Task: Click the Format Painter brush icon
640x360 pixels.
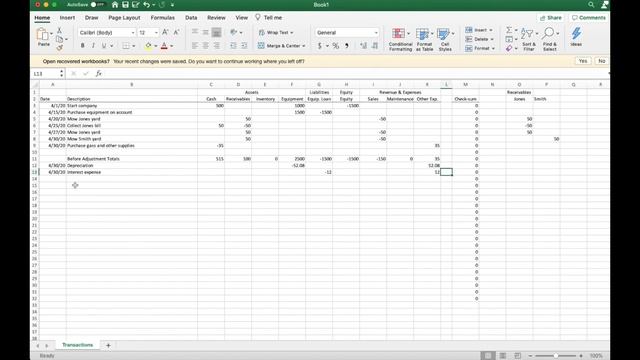Action: pos(60,48)
